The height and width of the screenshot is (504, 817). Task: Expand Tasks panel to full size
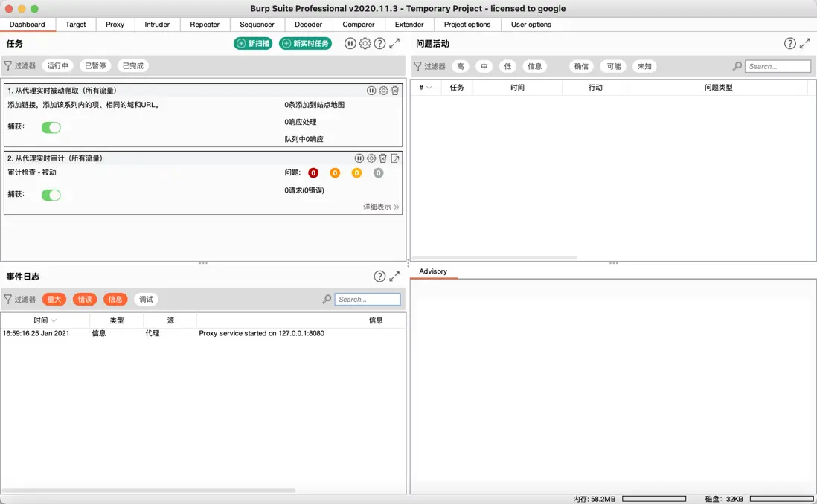394,44
